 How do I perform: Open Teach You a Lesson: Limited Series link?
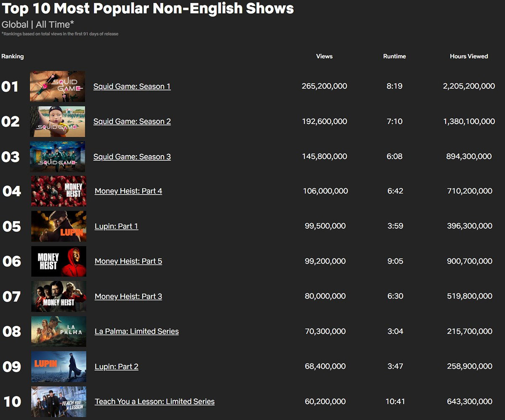pos(155,402)
